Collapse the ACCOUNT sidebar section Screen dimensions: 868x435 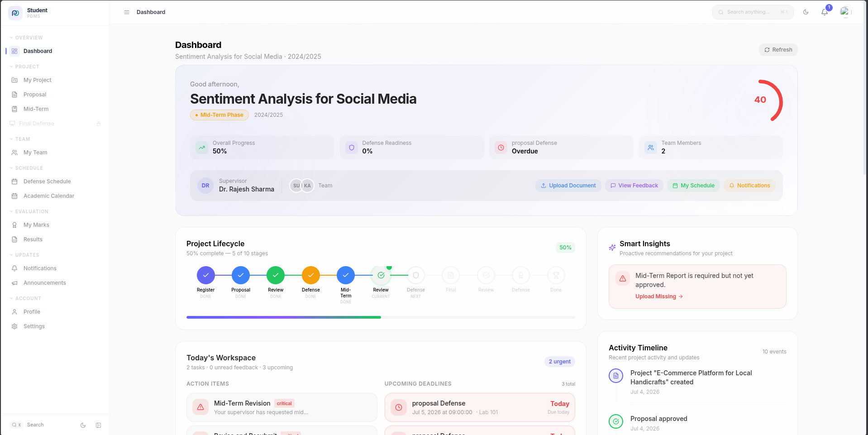tap(25, 298)
